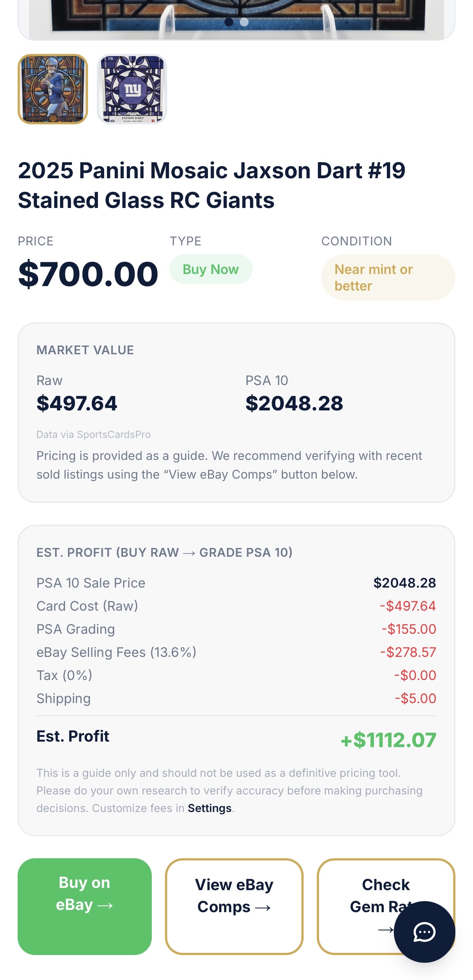Click the PSA Grading cost row
The height and width of the screenshot is (980, 473).
pyautogui.click(x=236, y=629)
